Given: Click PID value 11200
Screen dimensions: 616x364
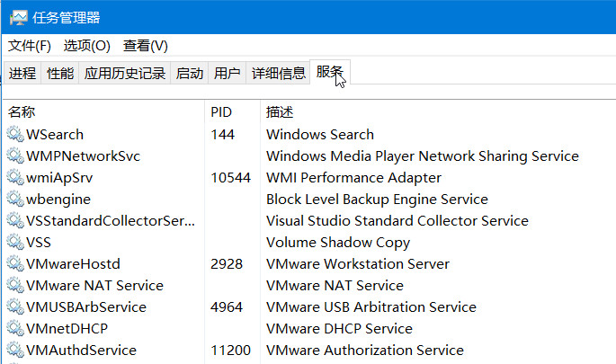Looking at the screenshot, I should [231, 351].
